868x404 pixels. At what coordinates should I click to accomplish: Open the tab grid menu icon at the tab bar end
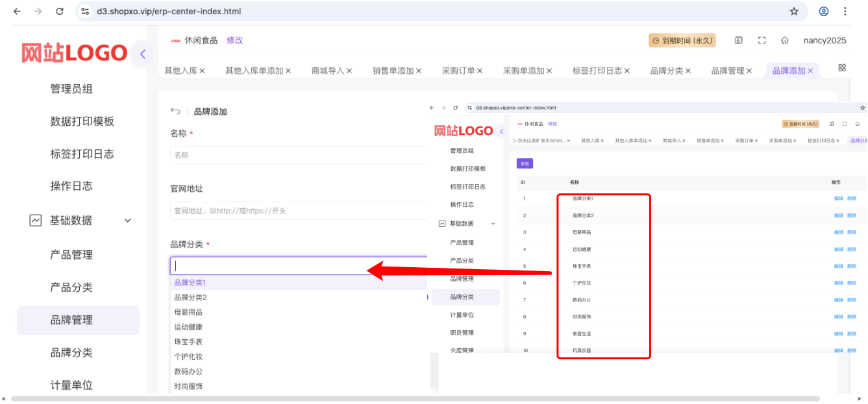pyautogui.click(x=842, y=68)
